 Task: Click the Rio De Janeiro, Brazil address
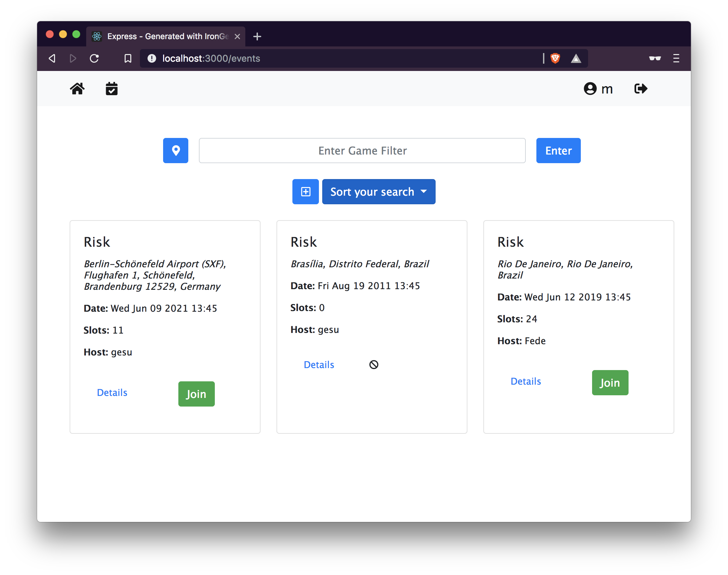click(566, 270)
